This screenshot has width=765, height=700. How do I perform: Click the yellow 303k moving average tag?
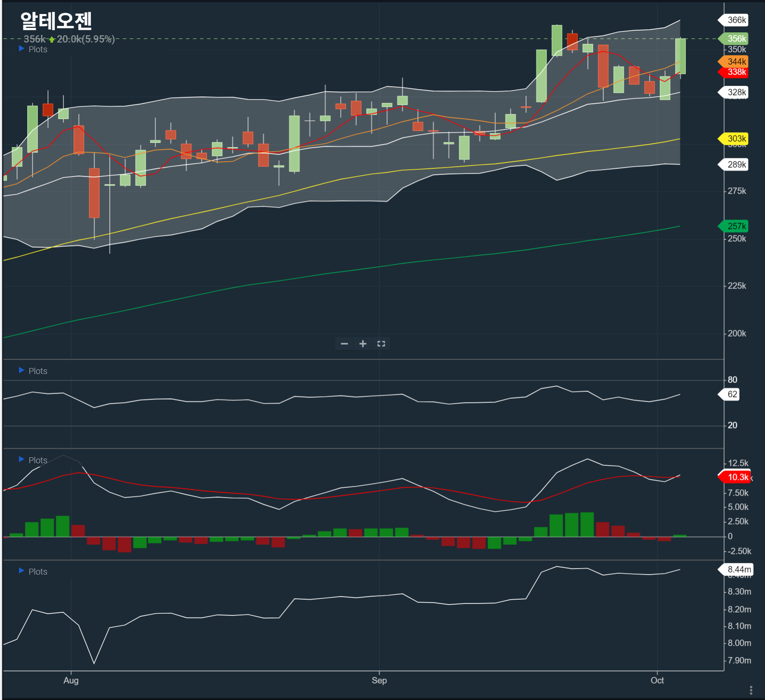click(x=735, y=139)
